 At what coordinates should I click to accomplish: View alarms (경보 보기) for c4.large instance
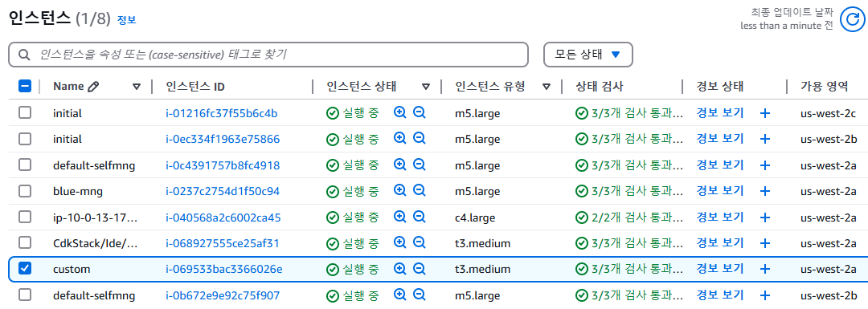[x=719, y=217]
